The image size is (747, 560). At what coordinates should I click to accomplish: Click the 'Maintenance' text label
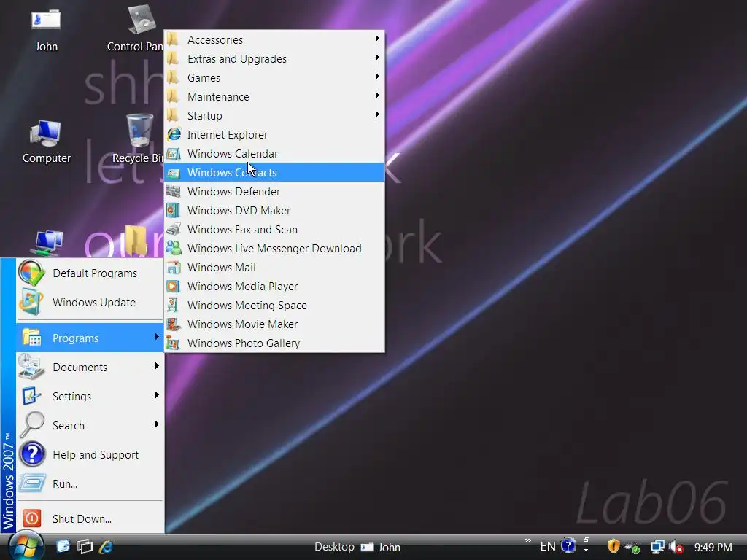click(218, 97)
